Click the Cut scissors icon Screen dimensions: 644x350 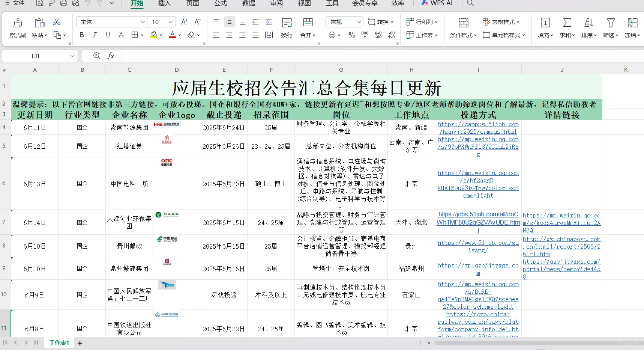pyautogui.click(x=57, y=22)
